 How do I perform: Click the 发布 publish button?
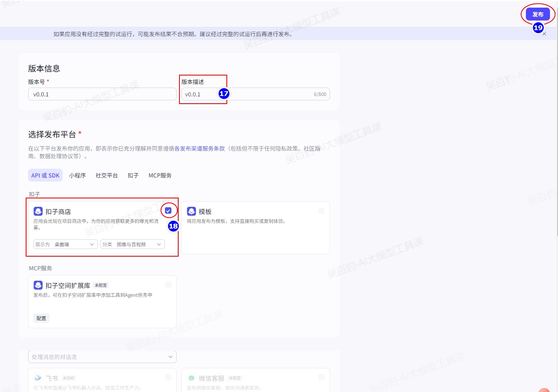click(x=538, y=14)
